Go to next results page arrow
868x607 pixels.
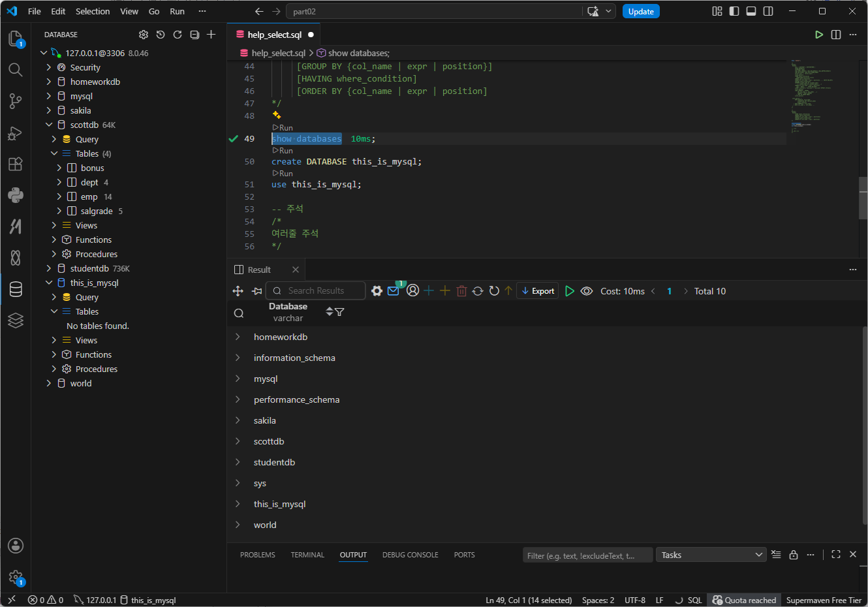(x=685, y=291)
